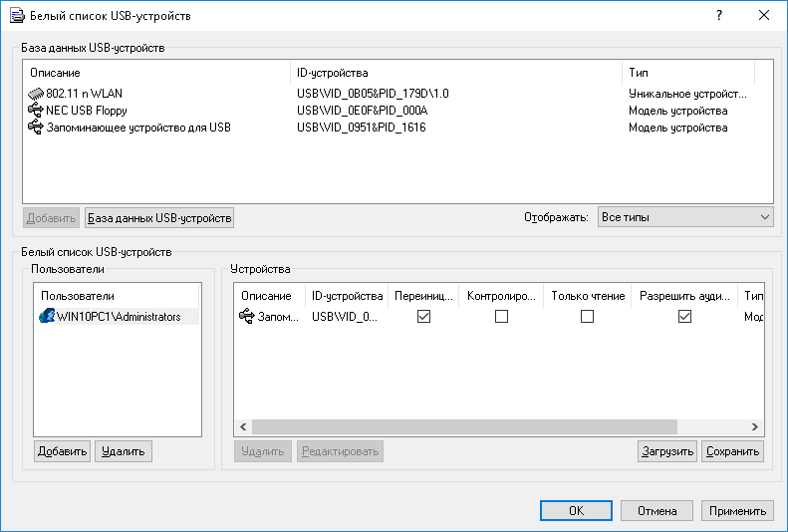Click the 802.11 n WLAN device icon

tap(37, 94)
